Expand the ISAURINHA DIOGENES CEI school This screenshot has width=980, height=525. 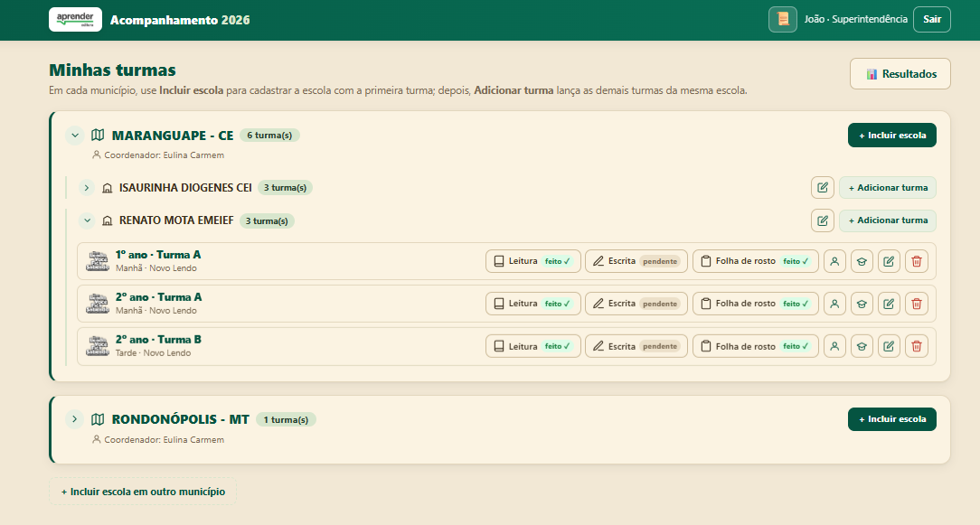(x=87, y=188)
